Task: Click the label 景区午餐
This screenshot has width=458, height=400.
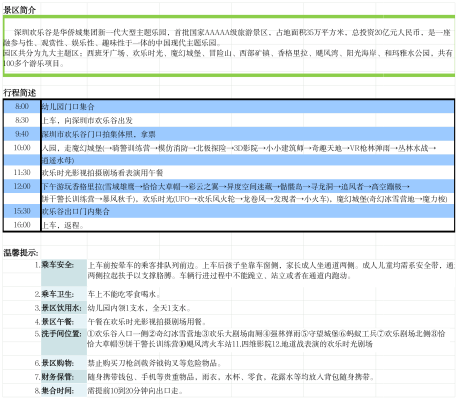Action: 58,322
